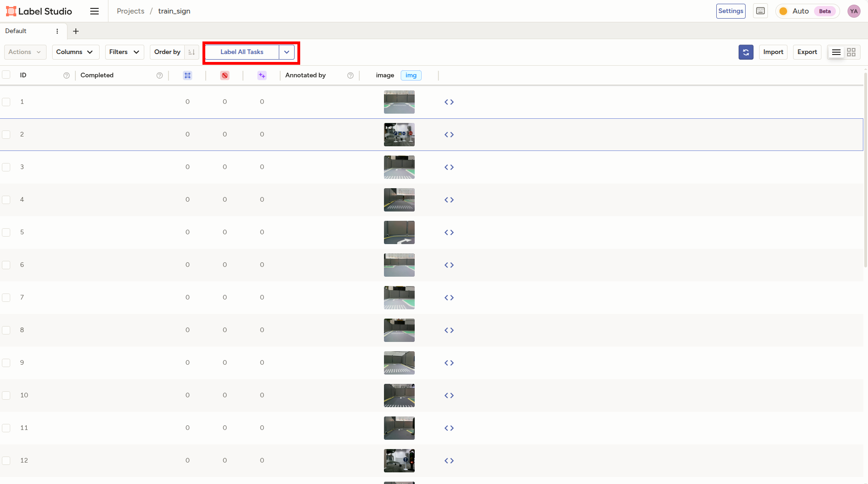Open the image thumbnail for task 4
868x484 pixels.
(x=399, y=200)
